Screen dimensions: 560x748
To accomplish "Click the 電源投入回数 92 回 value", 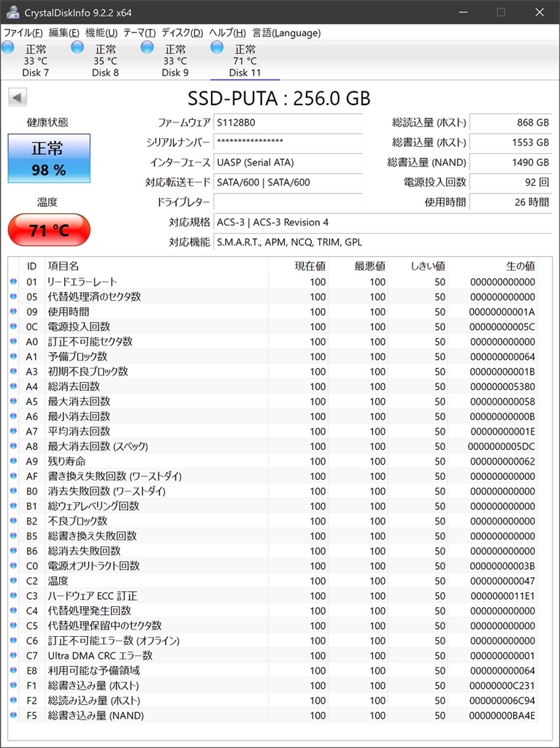I will coord(510,182).
